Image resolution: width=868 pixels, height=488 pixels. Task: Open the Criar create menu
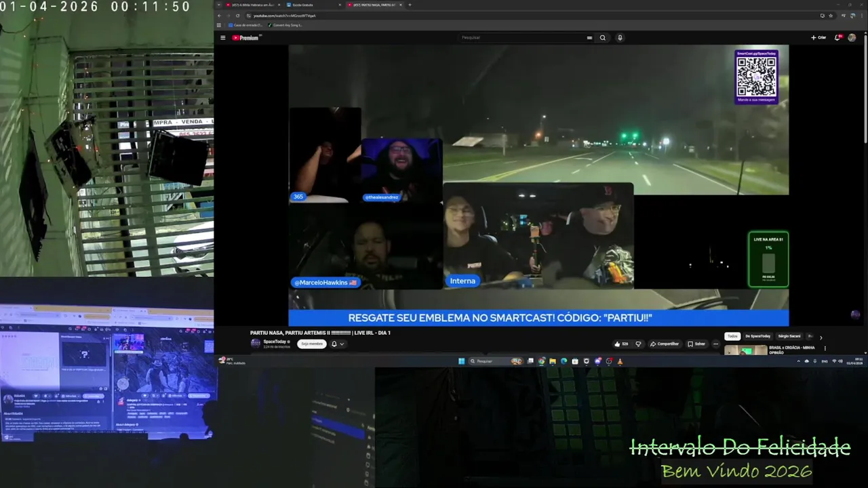point(818,38)
